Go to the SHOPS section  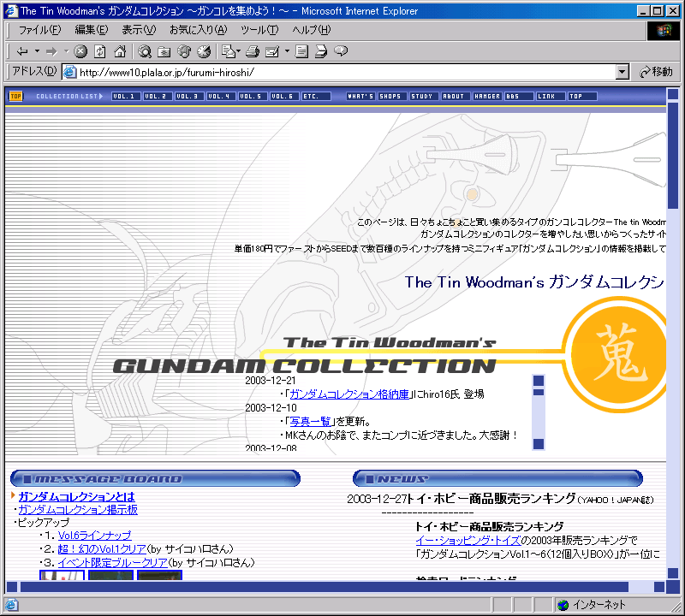pos(392,96)
